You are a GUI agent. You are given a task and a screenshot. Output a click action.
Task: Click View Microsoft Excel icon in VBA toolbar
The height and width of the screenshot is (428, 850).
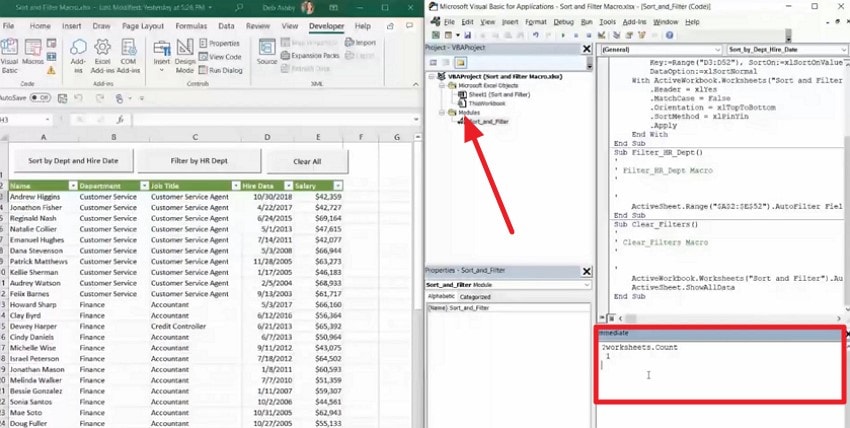click(x=435, y=35)
